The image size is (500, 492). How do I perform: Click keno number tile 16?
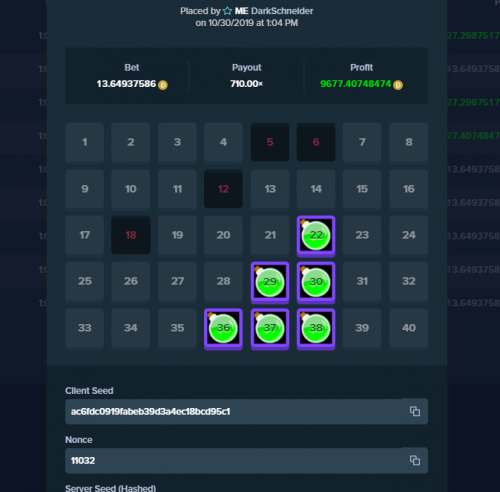coord(409,189)
